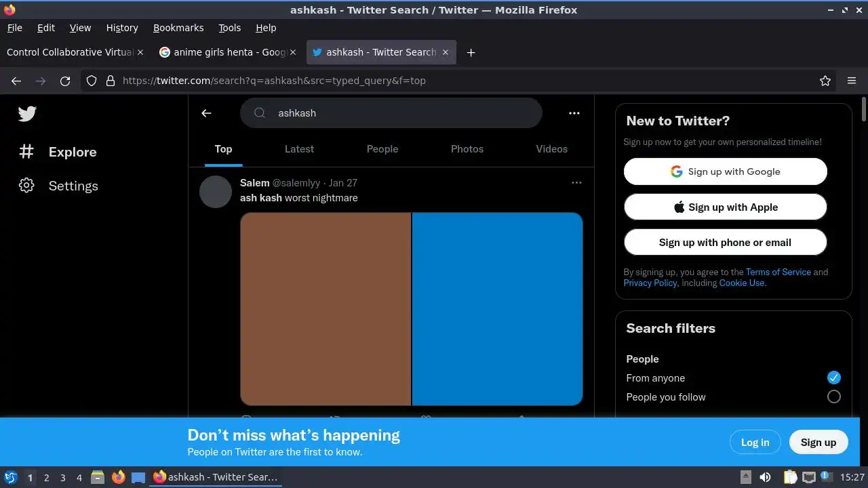Close the ashkash Twitter Search tab
Screen dimensions: 868x488
[x=446, y=52]
